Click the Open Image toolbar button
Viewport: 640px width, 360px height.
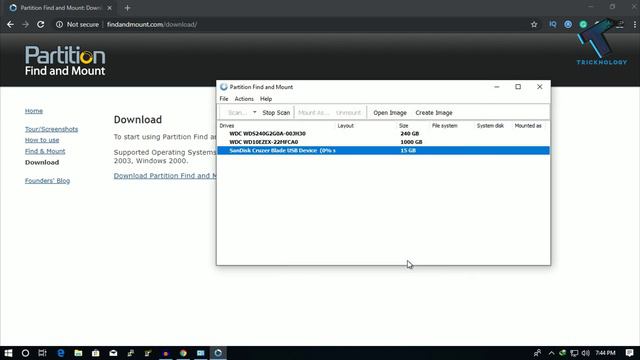(x=390, y=113)
